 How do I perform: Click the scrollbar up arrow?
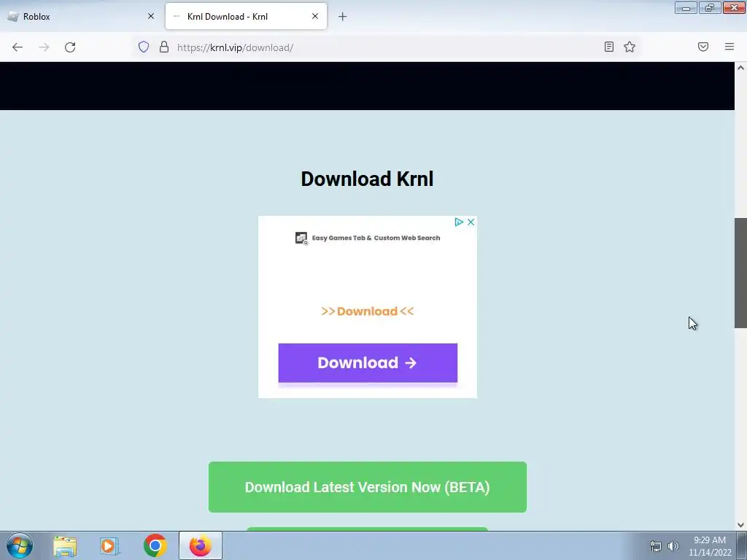pyautogui.click(x=740, y=68)
